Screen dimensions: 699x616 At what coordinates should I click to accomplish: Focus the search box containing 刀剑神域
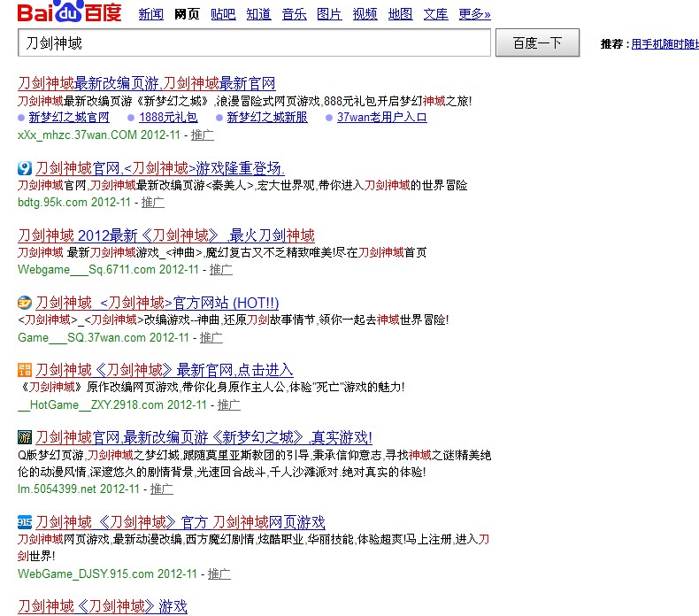254,42
